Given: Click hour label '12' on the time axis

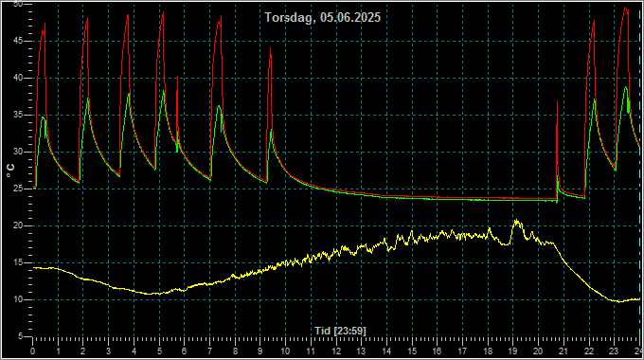Looking at the screenshot, I should coord(336,351).
